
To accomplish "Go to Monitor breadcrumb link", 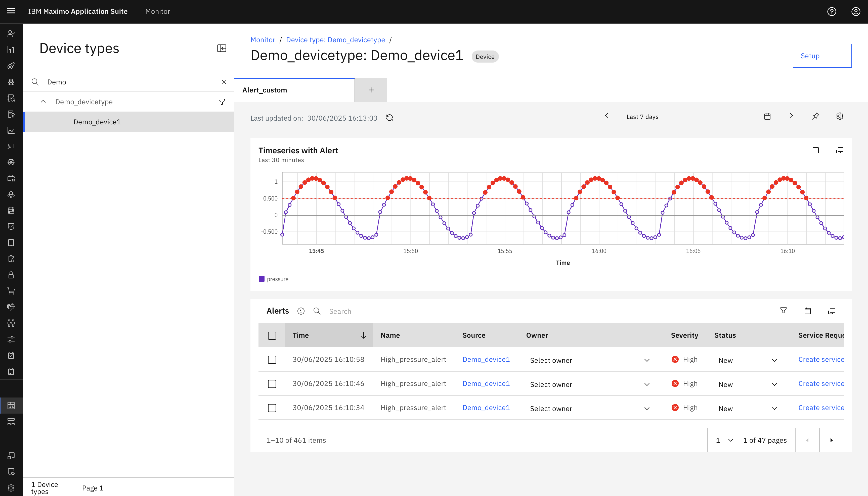I will [263, 40].
